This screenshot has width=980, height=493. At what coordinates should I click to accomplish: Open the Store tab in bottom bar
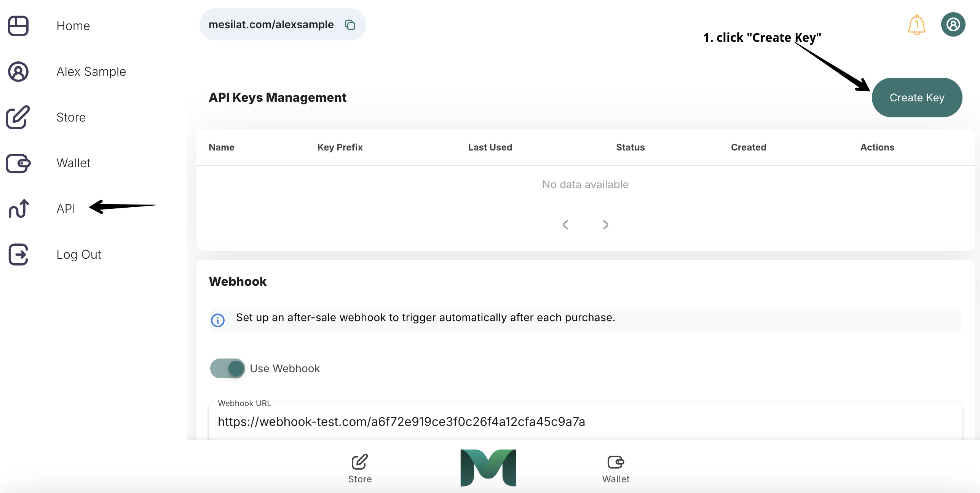pyautogui.click(x=360, y=469)
